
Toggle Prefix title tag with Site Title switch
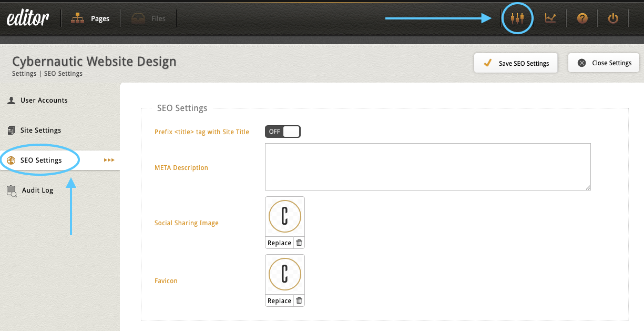click(283, 132)
